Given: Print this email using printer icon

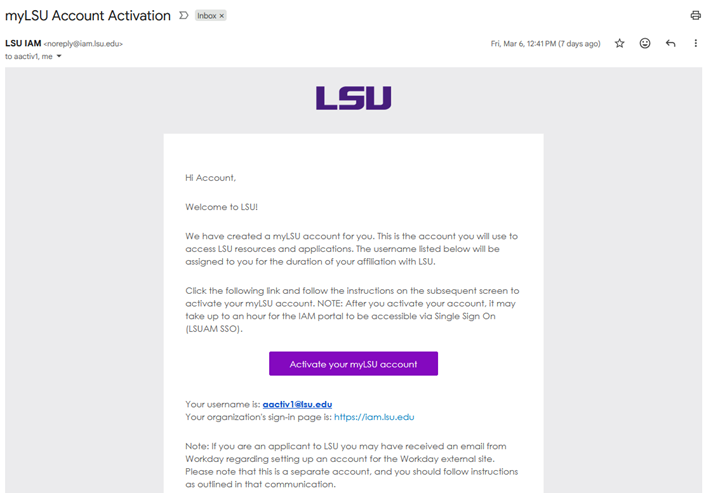Looking at the screenshot, I should click(x=695, y=15).
